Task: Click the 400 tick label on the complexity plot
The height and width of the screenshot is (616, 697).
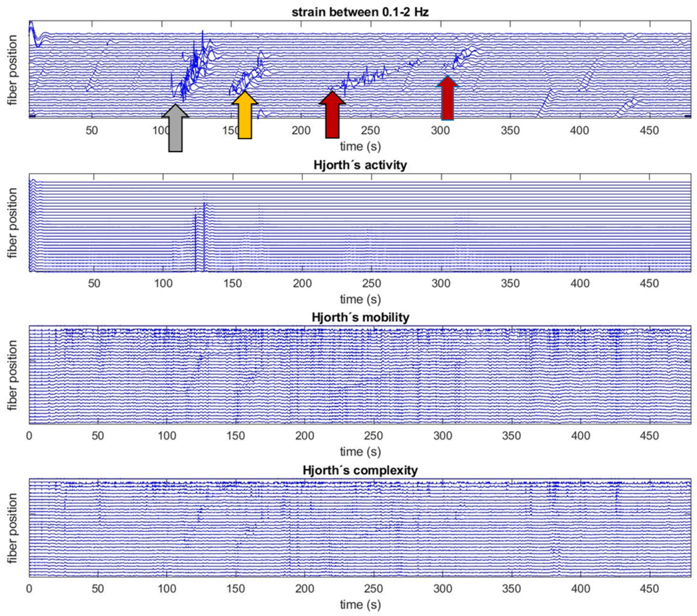Action: tap(581, 589)
